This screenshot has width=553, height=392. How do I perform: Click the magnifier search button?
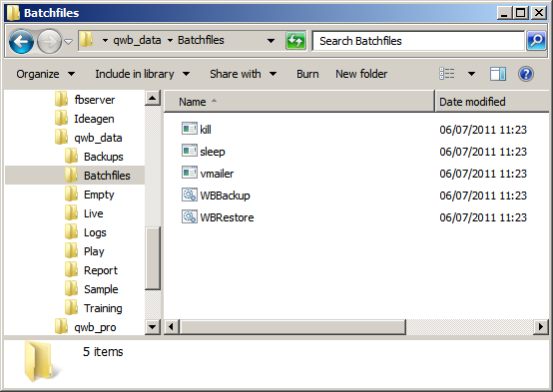click(x=536, y=41)
